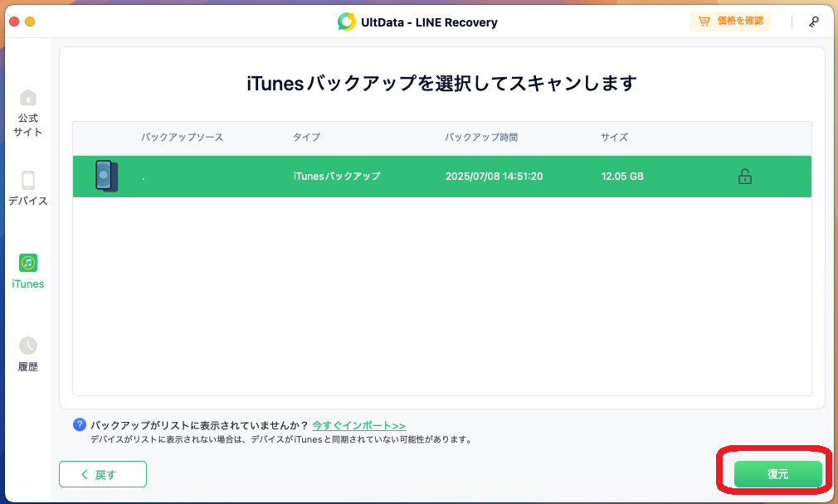838x504 pixels.
Task: Click the UltData app logo in title bar
Action: tap(346, 22)
